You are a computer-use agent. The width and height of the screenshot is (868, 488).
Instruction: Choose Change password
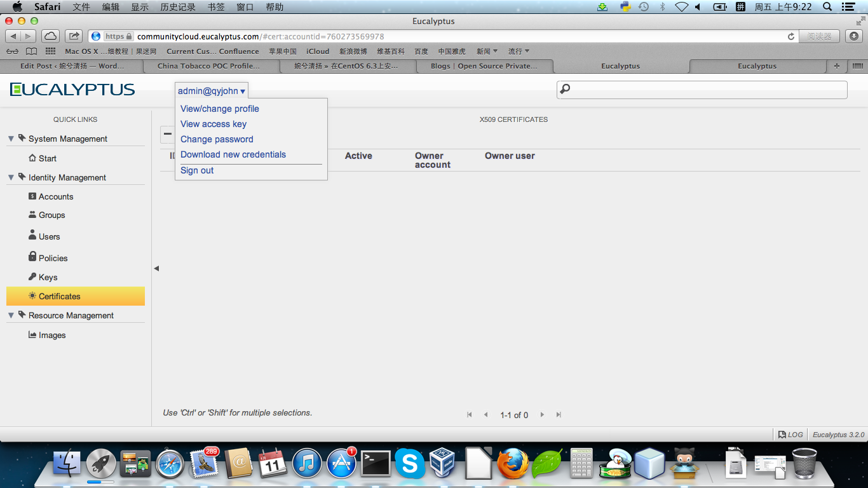pos(217,139)
